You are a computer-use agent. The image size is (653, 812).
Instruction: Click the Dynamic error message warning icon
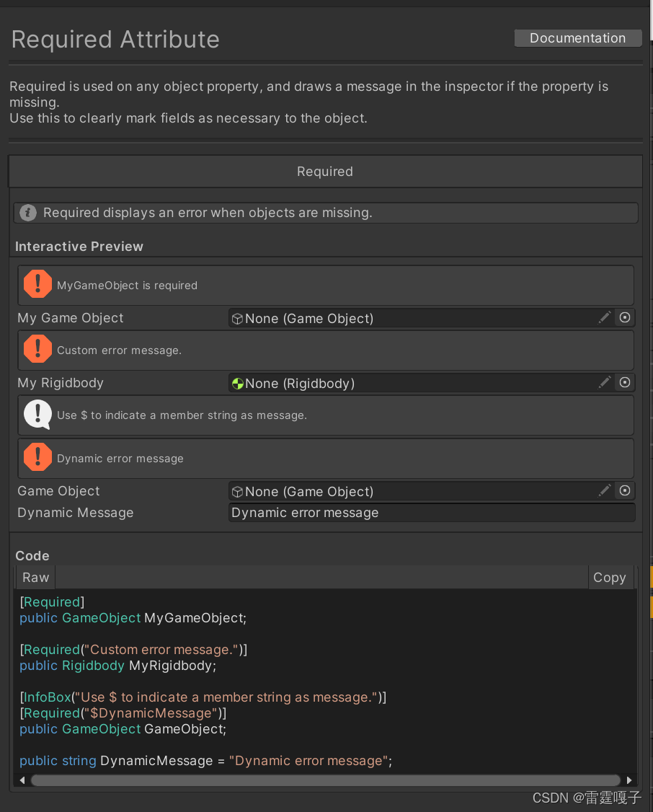pyautogui.click(x=37, y=456)
